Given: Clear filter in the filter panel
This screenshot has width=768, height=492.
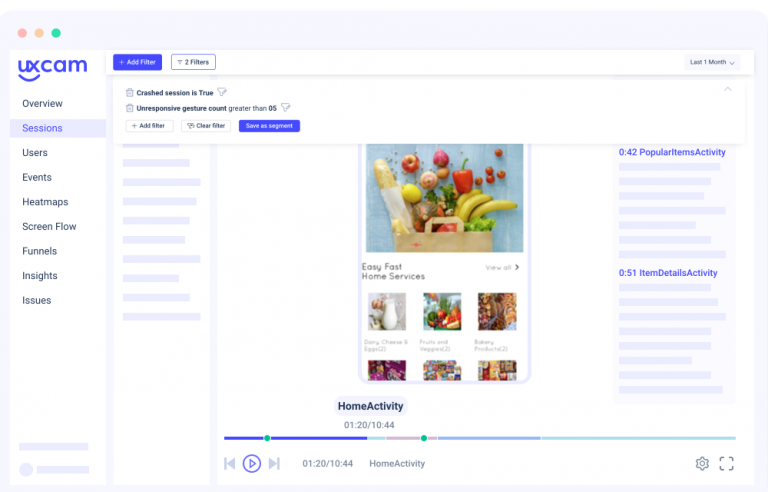Looking at the screenshot, I should 206,126.
